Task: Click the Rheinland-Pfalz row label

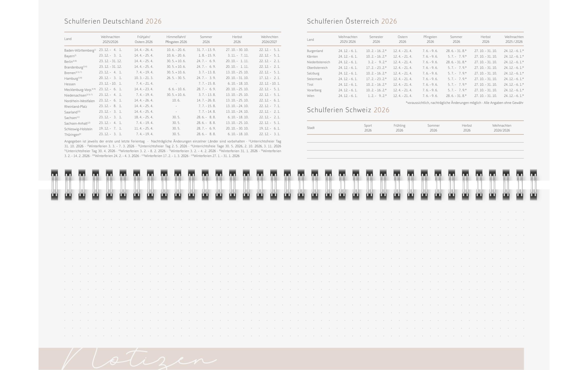Action: pyautogui.click(x=76, y=107)
